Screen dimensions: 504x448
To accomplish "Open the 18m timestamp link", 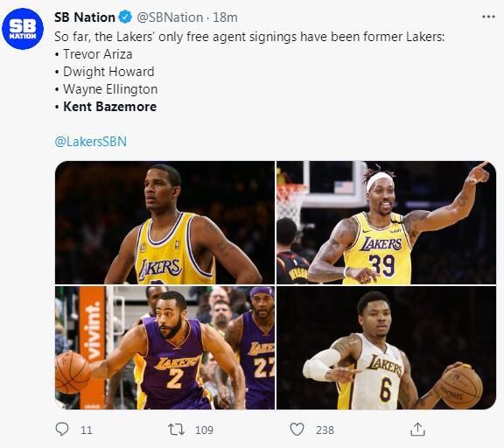I will [x=225, y=17].
